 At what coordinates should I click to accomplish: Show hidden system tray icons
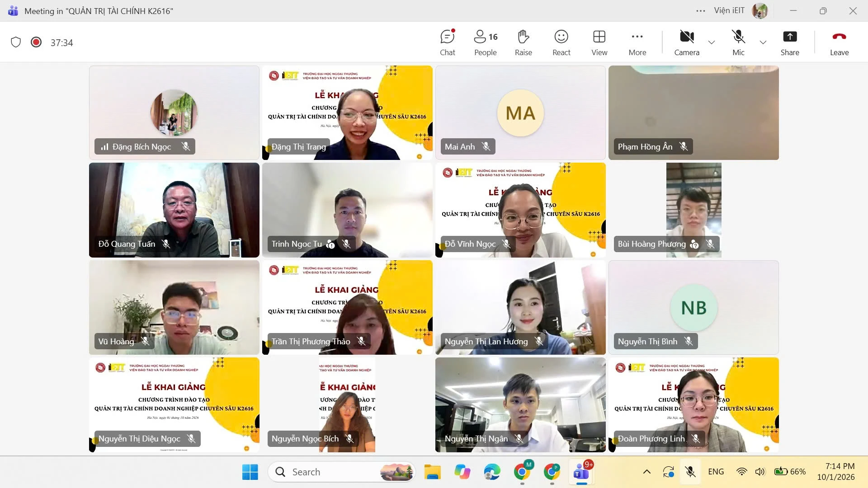[x=647, y=472]
